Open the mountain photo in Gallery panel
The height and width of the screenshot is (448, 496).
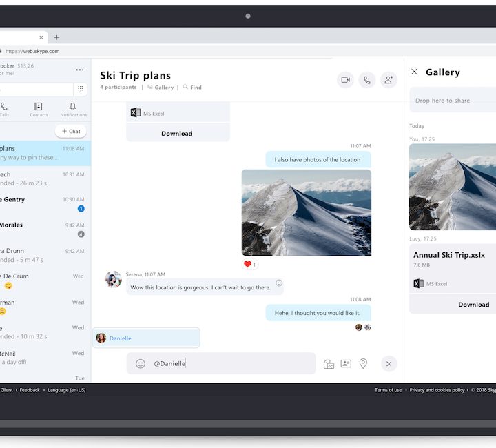453,187
